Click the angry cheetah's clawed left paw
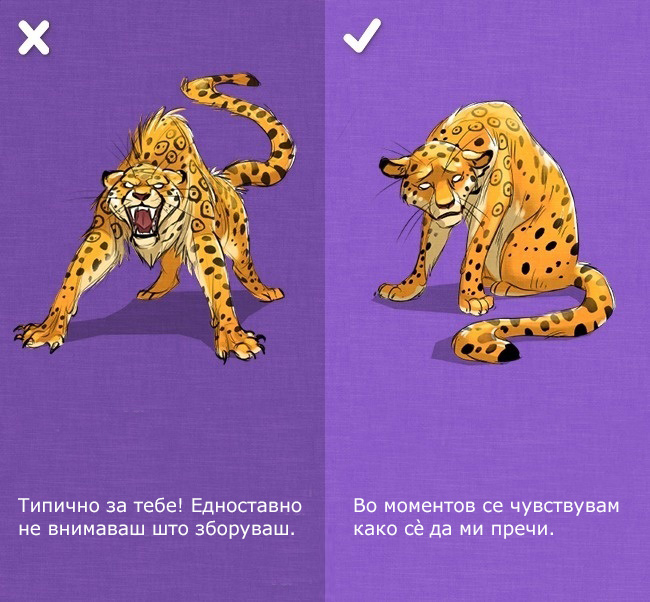Viewport: 650px width, 602px height. [37, 335]
